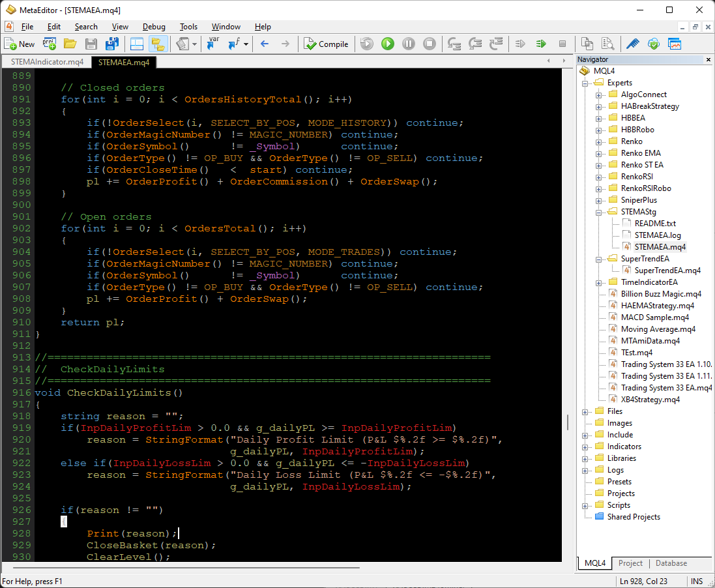Open the Edit menu

point(54,27)
